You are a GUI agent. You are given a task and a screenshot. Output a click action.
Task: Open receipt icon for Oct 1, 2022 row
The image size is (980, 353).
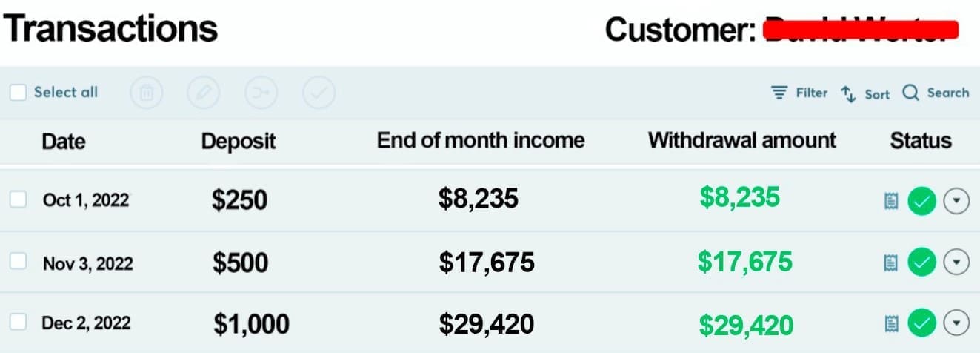[x=892, y=201]
